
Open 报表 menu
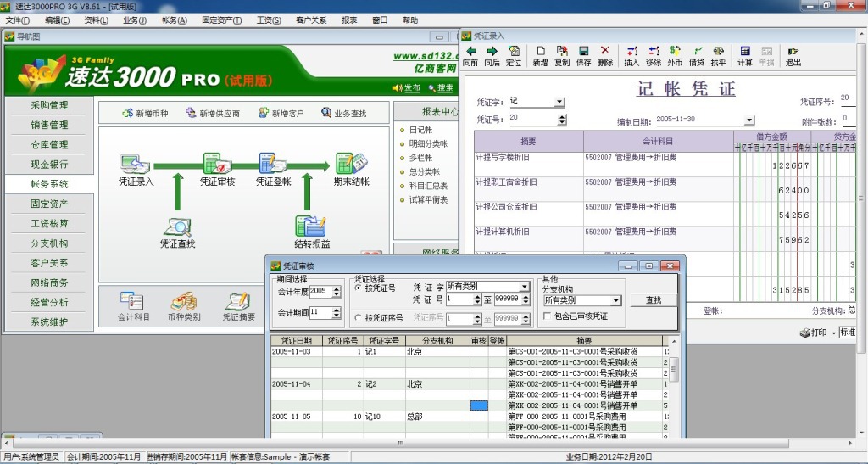point(349,20)
